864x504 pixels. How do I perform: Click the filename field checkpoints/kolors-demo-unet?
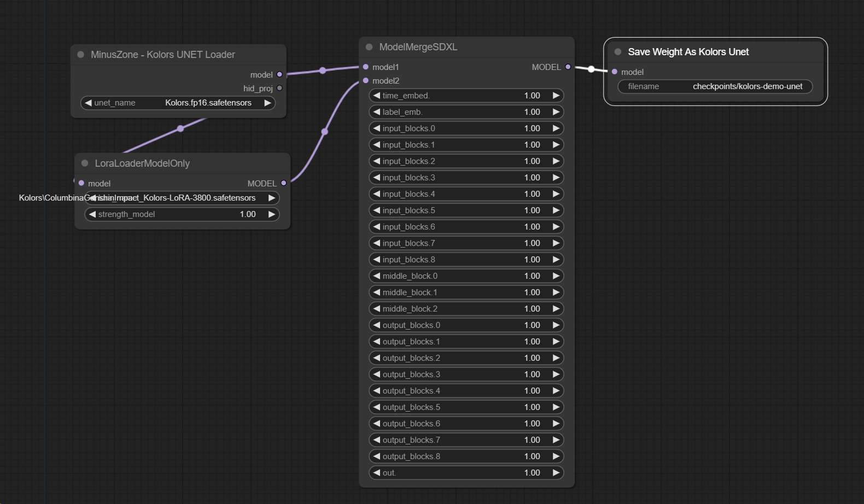click(x=715, y=86)
